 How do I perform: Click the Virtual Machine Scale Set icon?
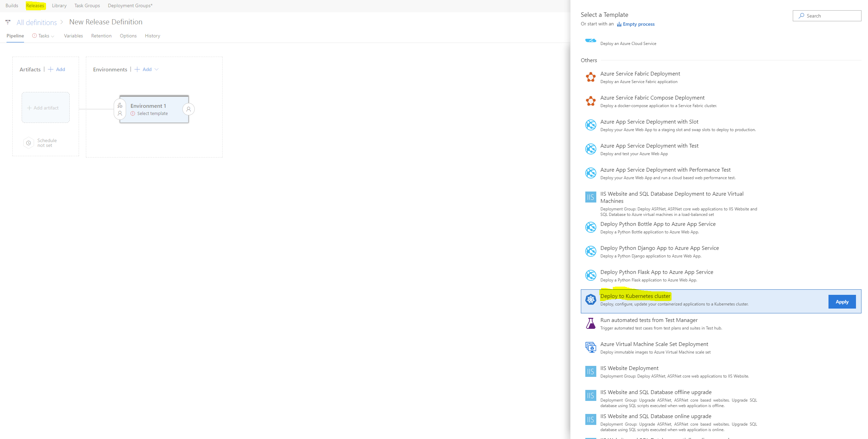pos(590,347)
